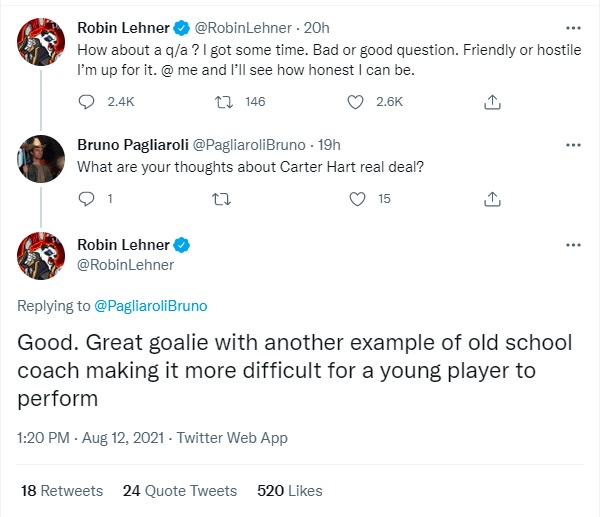607x517 pixels.
Task: View the 520 Likes list
Action: pyautogui.click(x=290, y=491)
